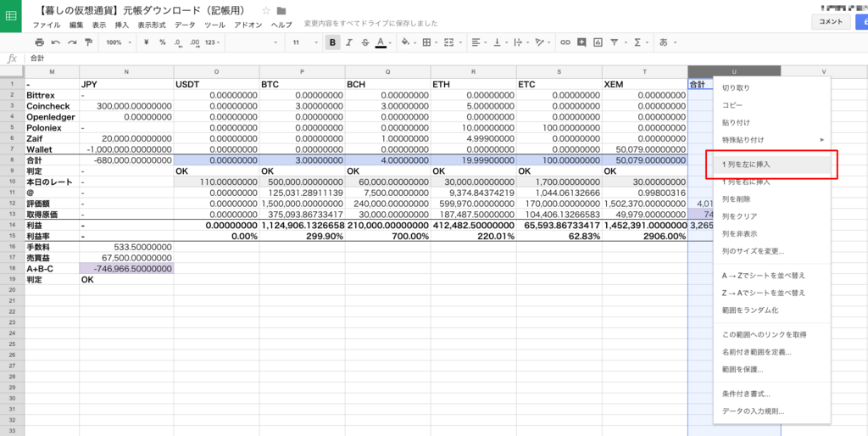Sort sheet A→Z from context menu
Viewport: 868px width, 436px height.
point(772,276)
